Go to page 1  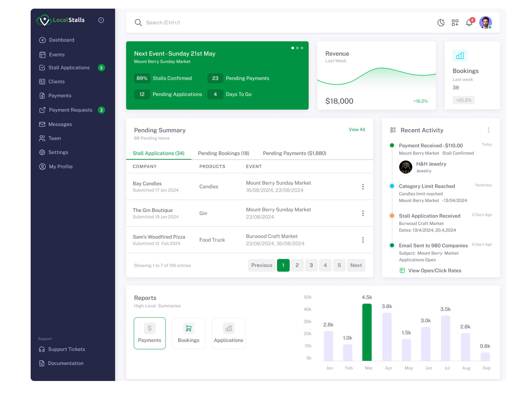[x=283, y=265]
